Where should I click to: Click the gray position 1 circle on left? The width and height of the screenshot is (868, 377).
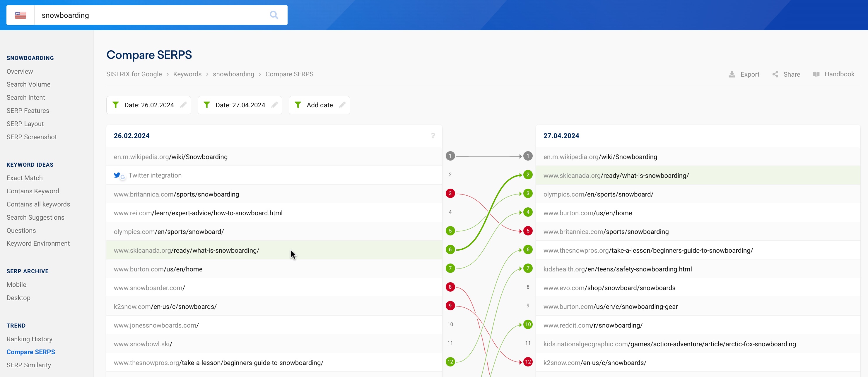pyautogui.click(x=450, y=156)
